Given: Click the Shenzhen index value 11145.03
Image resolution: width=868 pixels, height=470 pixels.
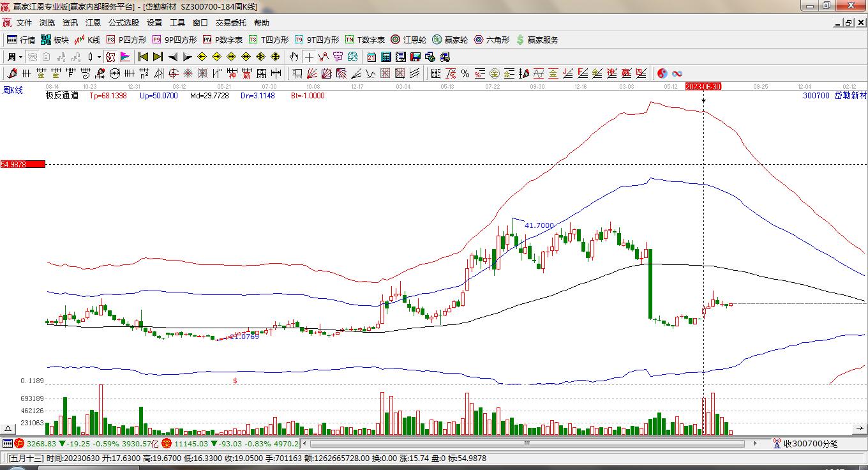Looking at the screenshot, I should (191, 443).
